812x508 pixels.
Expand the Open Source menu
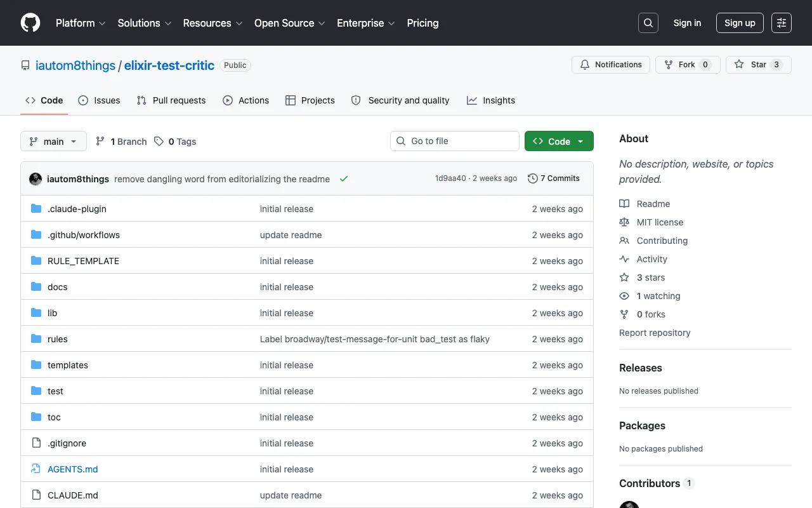click(x=290, y=23)
